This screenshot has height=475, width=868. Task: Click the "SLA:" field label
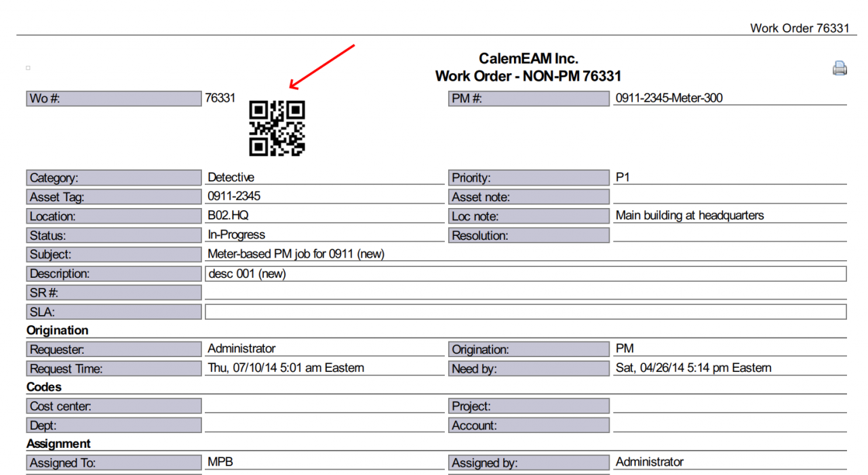114,312
